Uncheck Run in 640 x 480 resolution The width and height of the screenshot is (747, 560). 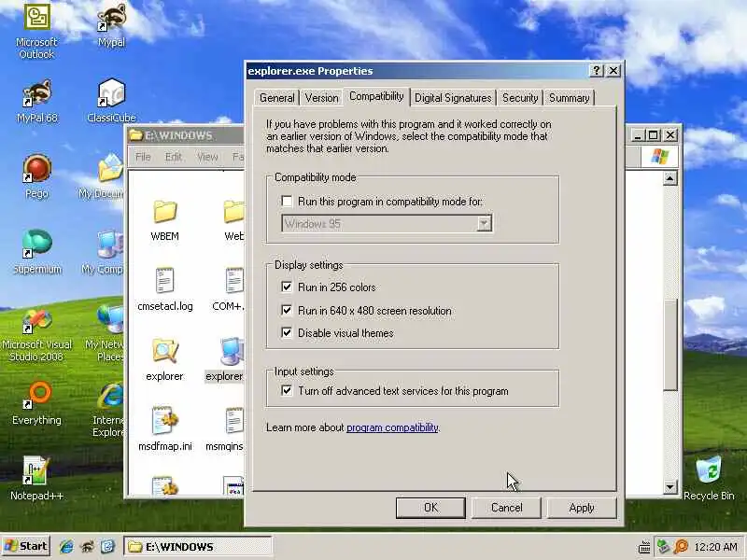(x=287, y=310)
